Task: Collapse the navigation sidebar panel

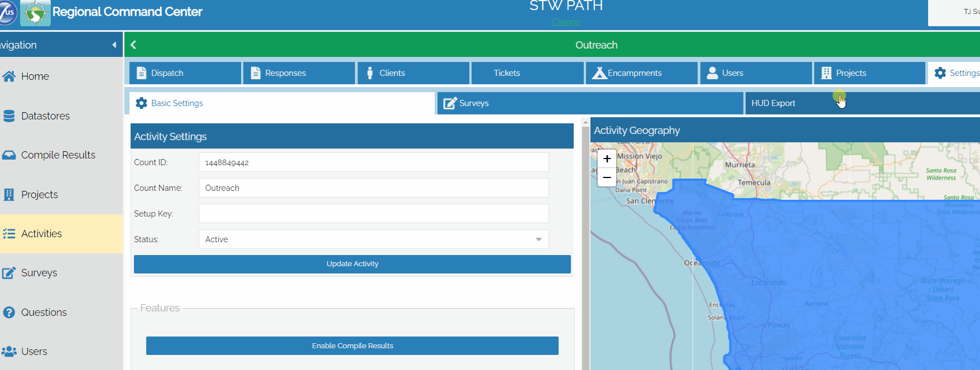Action: (x=114, y=45)
